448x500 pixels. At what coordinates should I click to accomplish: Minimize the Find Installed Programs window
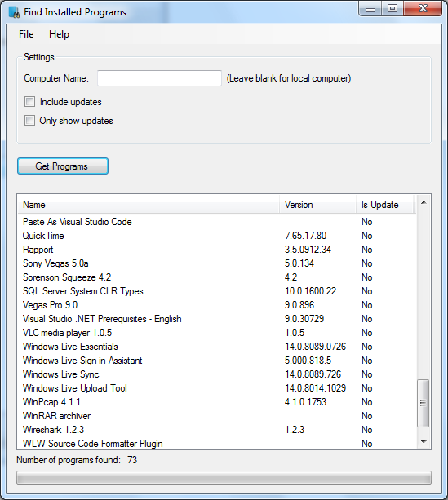tap(370, 9)
